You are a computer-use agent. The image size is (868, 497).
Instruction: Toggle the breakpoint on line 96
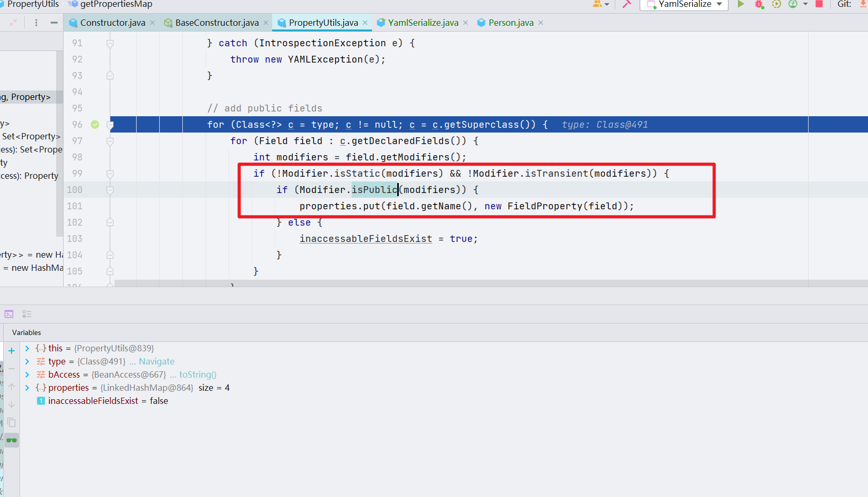(x=95, y=125)
